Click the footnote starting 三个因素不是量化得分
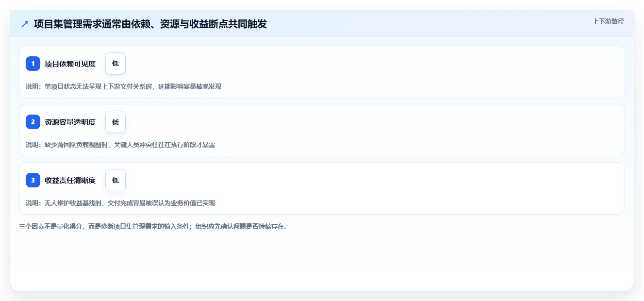Viewport: 644px width, 301px height. coord(153,226)
